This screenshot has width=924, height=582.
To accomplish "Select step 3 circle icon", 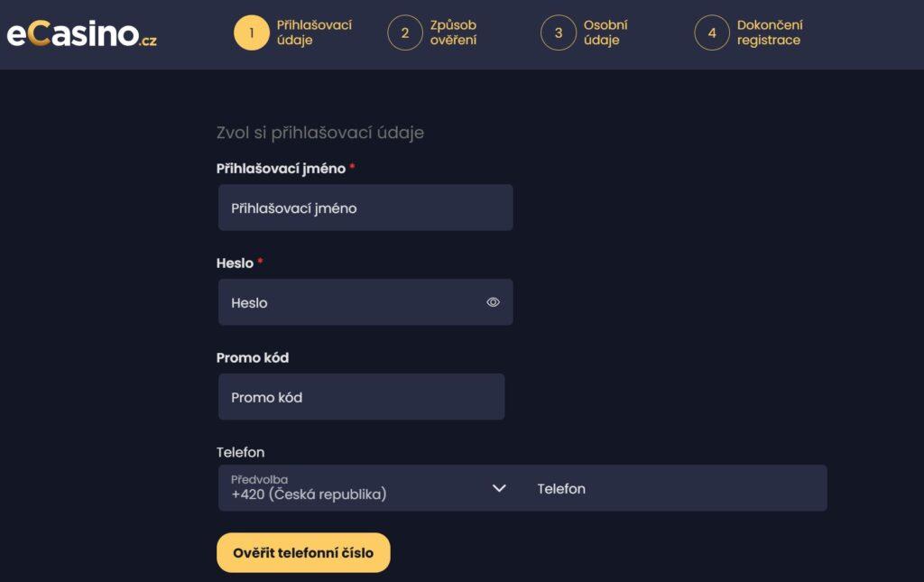I will click(x=558, y=33).
